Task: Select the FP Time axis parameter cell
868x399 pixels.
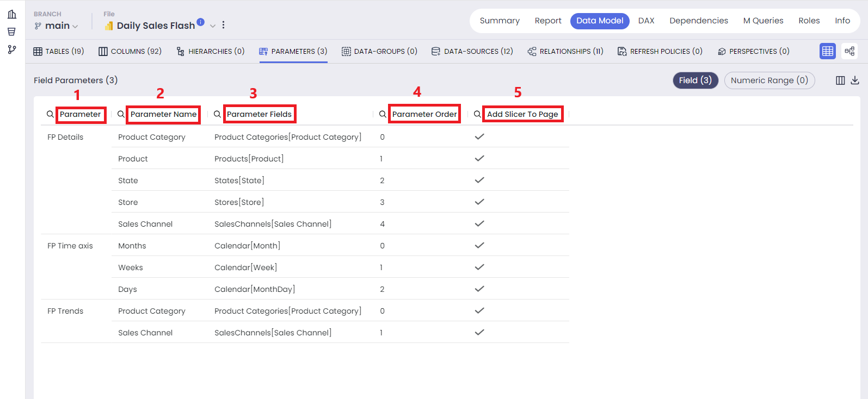Action: tap(70, 246)
